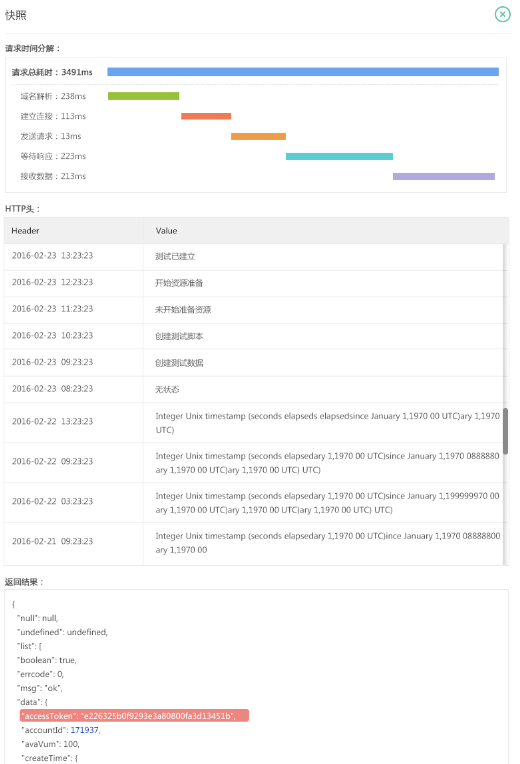Select the 2016-02-22 13:23:23 timestamp row
Image resolution: width=520 pixels, height=764 pixels.
(253, 422)
